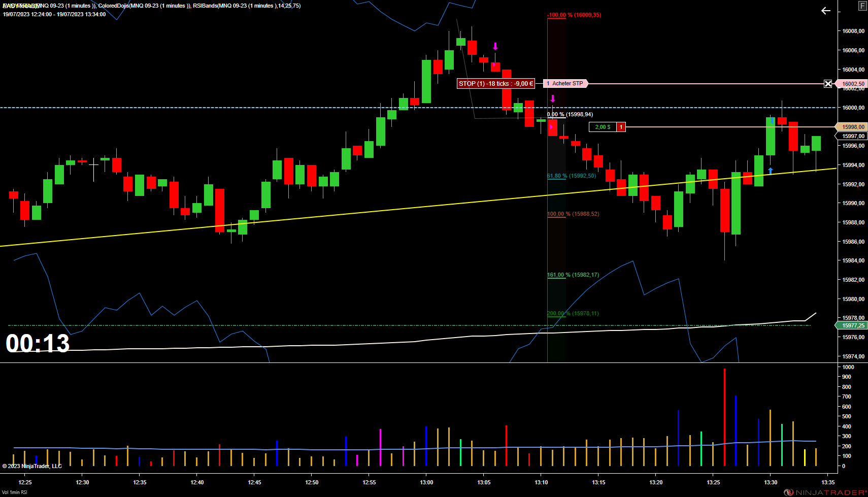This screenshot has width=868, height=497.
Task: Open the Vol 1min RSI tab
Action: click(x=15, y=492)
